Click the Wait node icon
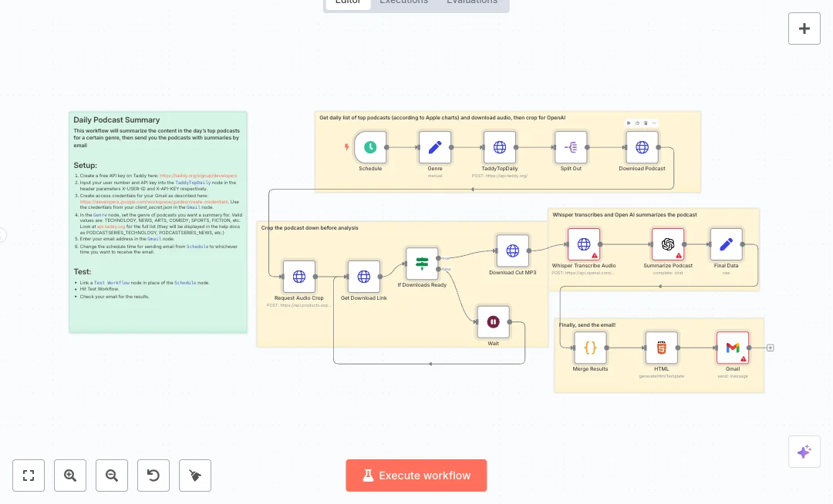This screenshot has width=833, height=504. [x=493, y=321]
